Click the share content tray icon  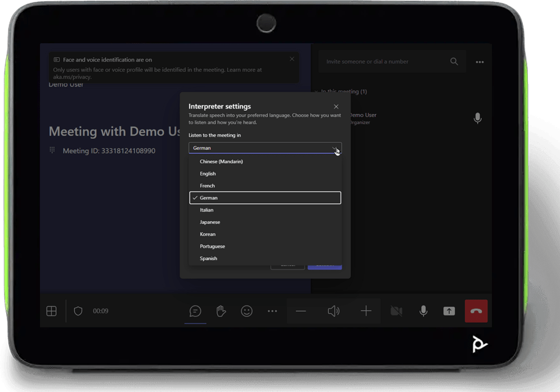449,311
